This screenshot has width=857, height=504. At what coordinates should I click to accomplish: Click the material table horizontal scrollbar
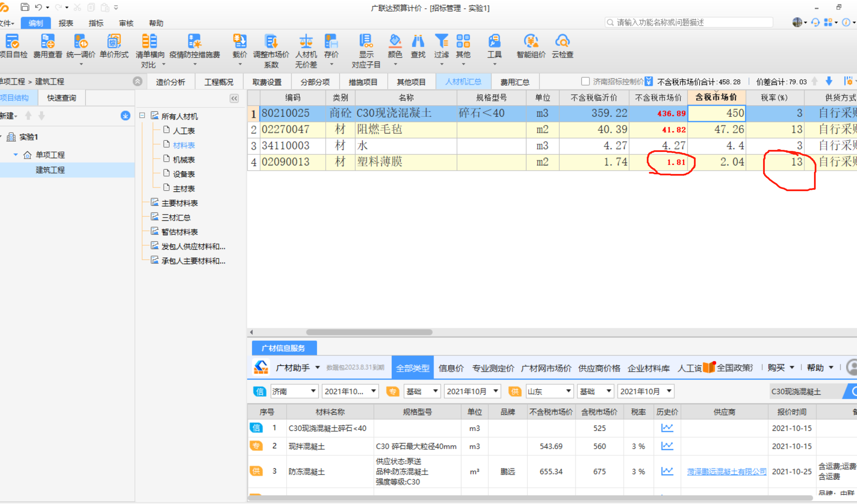tap(369, 332)
